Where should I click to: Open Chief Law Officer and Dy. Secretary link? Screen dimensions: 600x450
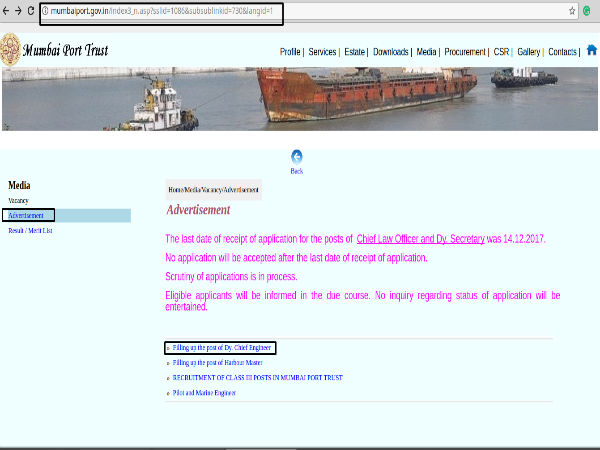[421, 239]
